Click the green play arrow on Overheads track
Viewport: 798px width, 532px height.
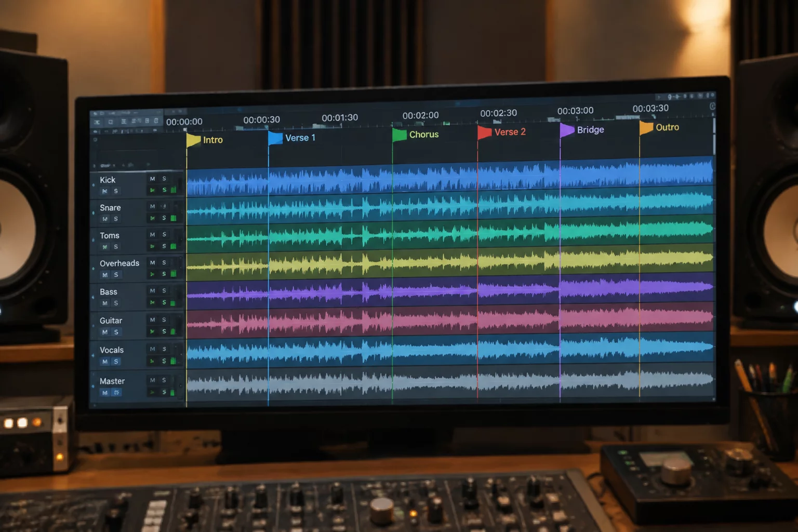point(152,274)
